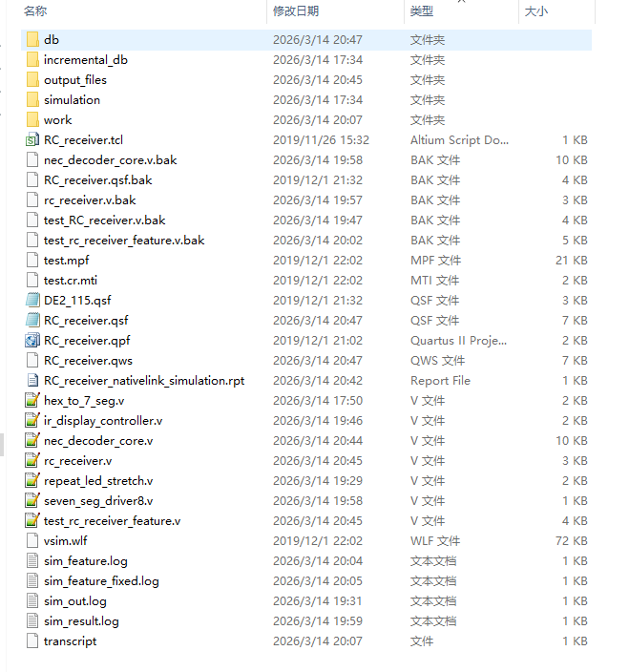Select the hex_to_7_seg.v Verilog file icon
The width and height of the screenshot is (629, 672).
pyautogui.click(x=32, y=400)
